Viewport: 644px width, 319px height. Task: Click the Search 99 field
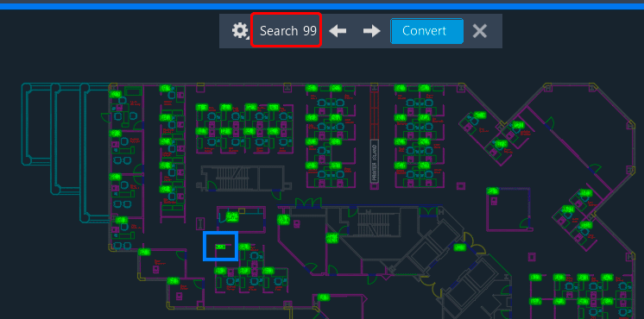coord(287,31)
